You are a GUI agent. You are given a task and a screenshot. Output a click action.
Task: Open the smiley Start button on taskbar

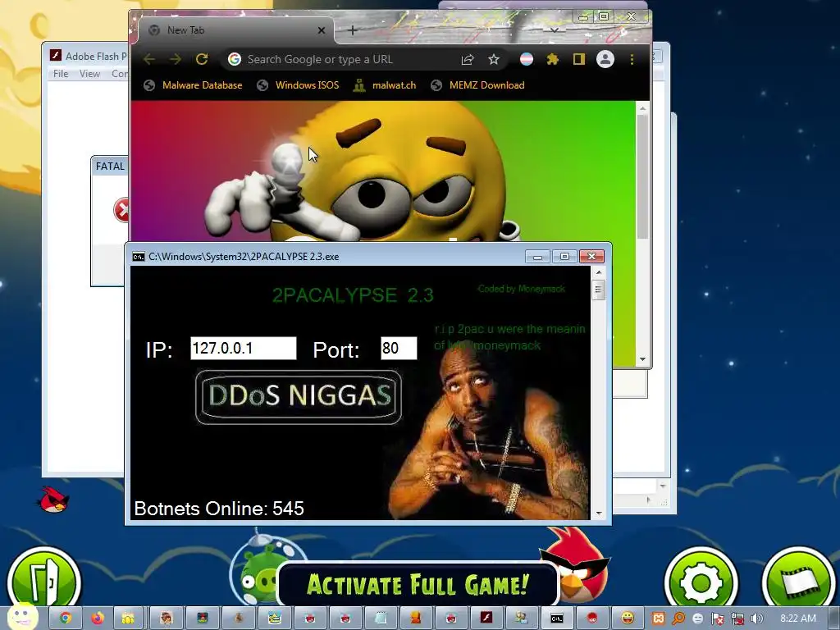(21, 616)
